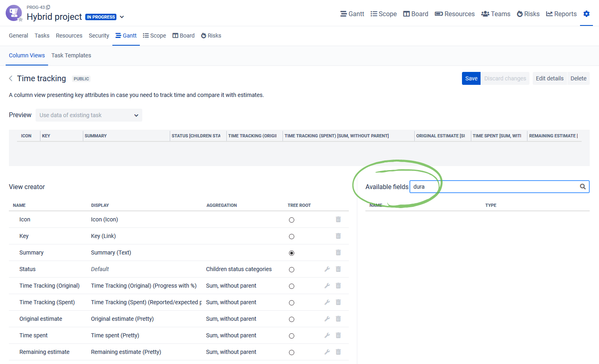This screenshot has width=599, height=364.
Task: Delete the Key row using trash icon
Action: [x=338, y=236]
